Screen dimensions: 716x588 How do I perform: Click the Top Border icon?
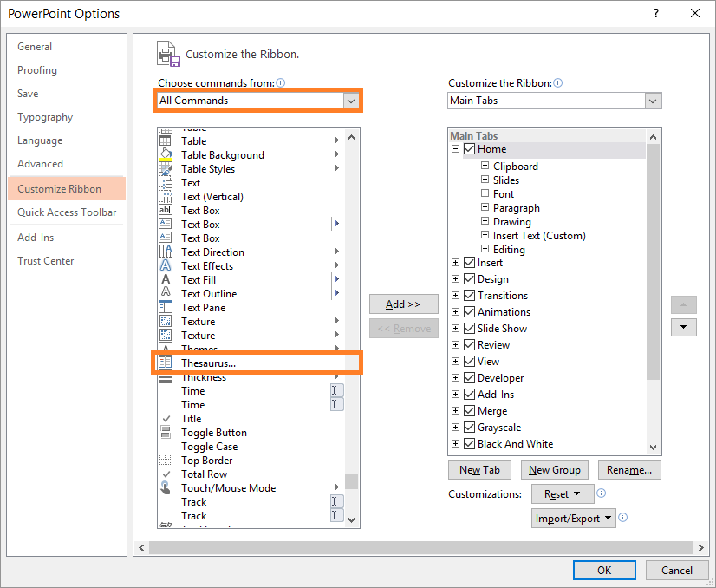click(166, 461)
